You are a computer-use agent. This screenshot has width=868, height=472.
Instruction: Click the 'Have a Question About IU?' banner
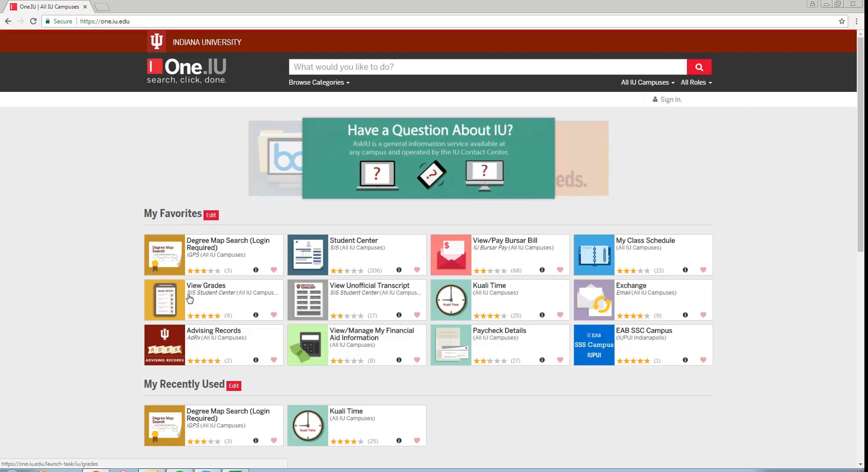(x=428, y=158)
